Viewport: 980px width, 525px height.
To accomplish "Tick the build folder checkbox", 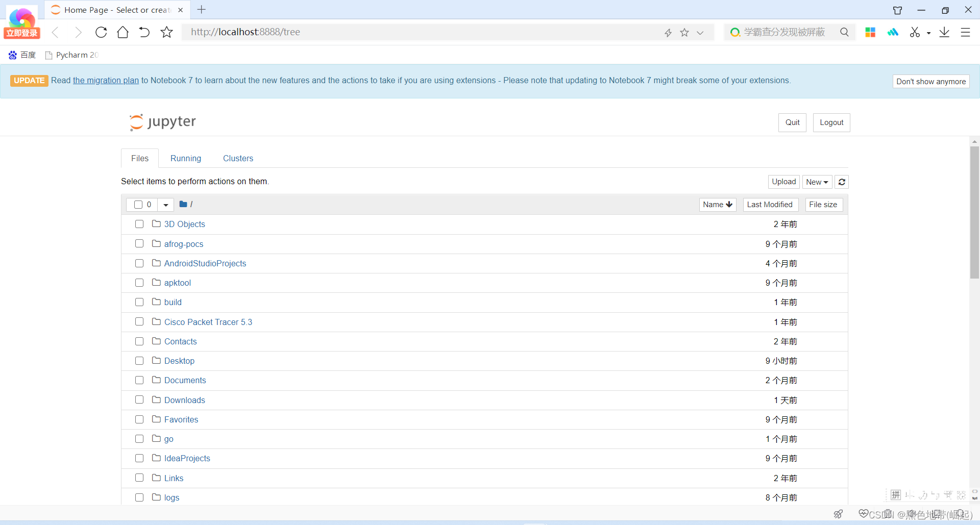I will click(139, 302).
